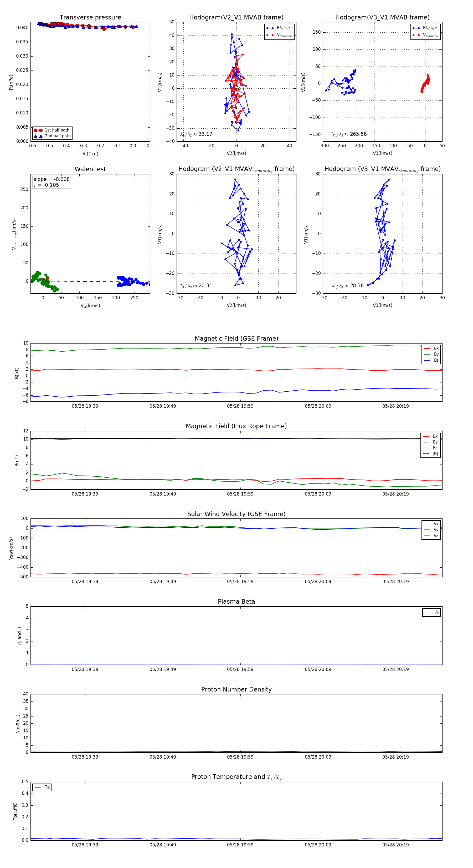Select the 'Vz' legend entry in solar wind panel
This screenshot has height=868, width=473.
(x=431, y=536)
